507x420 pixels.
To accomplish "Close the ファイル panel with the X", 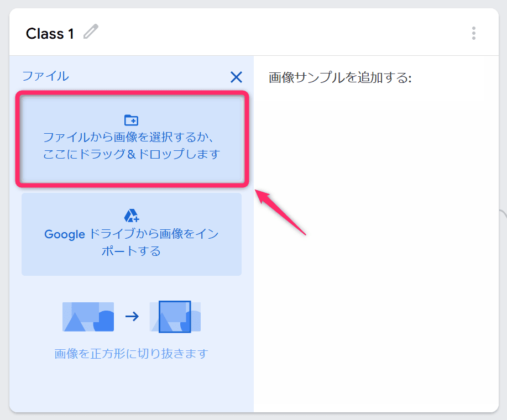I will pos(237,77).
